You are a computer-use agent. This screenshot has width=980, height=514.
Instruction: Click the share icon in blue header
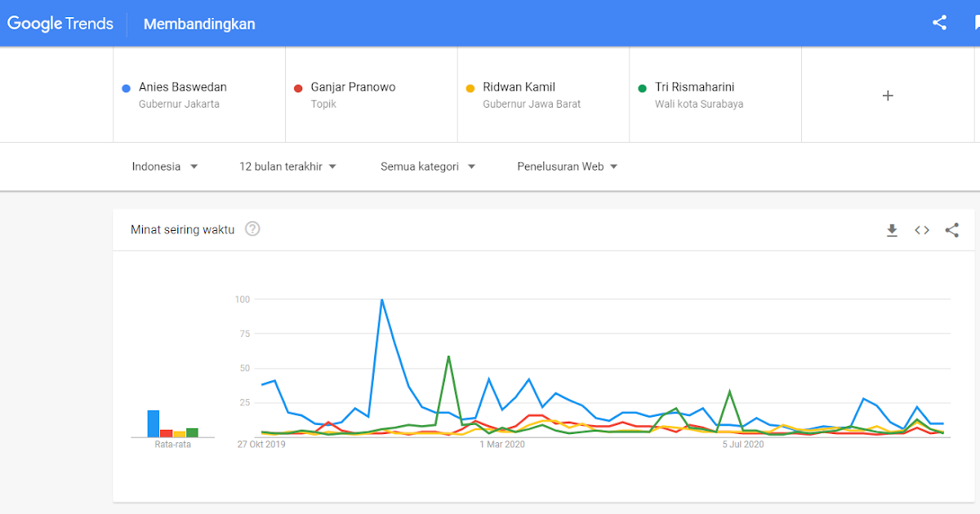pos(939,23)
